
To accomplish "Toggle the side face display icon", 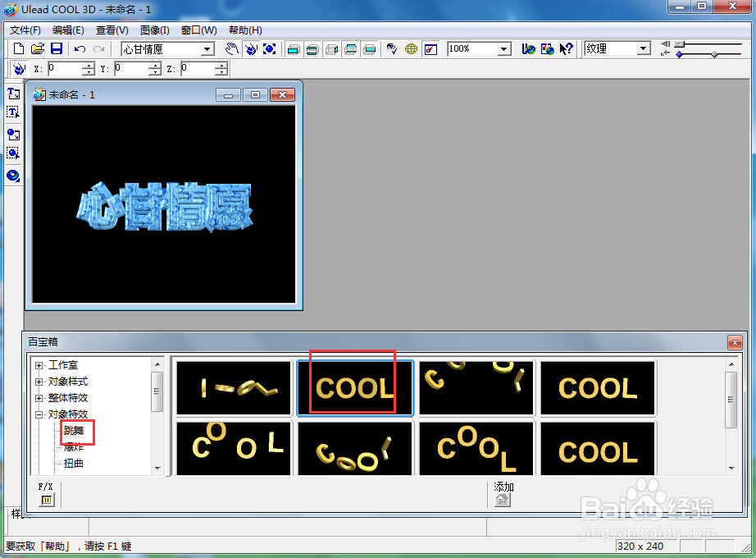I will 332,49.
